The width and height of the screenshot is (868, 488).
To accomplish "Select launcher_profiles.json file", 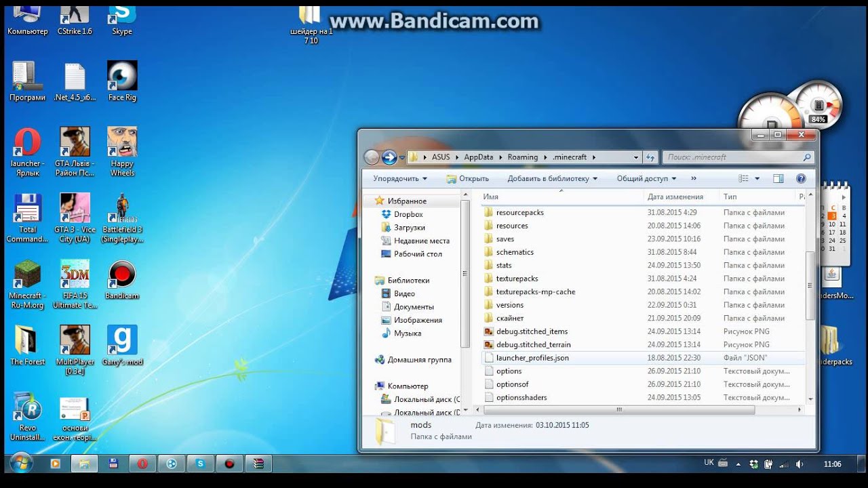I will click(642, 358).
